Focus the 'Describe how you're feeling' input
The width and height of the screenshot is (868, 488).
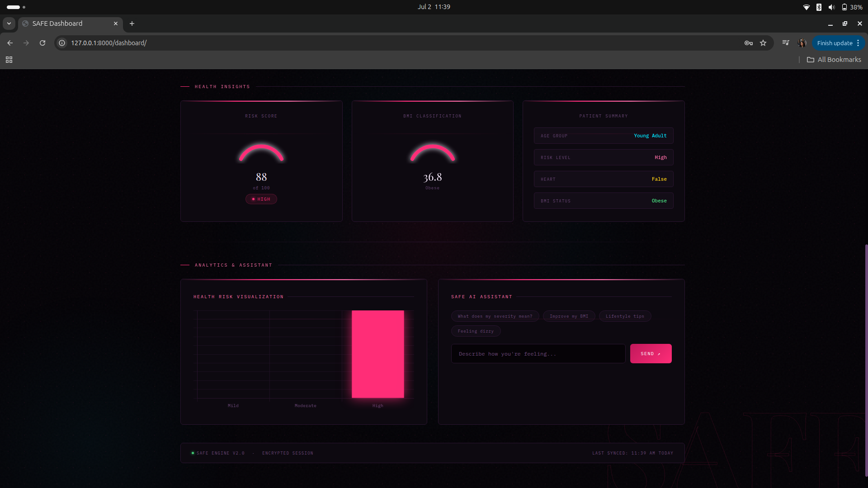(538, 354)
